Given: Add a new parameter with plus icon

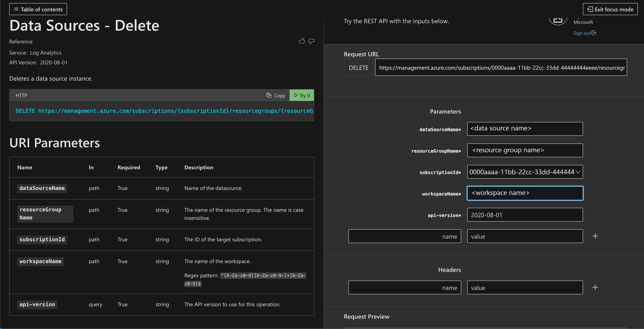Looking at the screenshot, I should click(x=595, y=236).
